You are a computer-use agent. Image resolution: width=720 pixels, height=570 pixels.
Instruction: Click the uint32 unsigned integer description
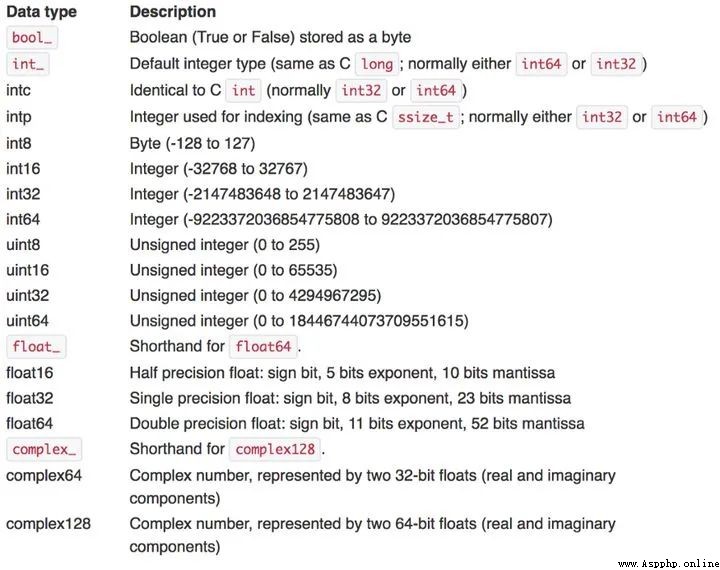click(255, 295)
